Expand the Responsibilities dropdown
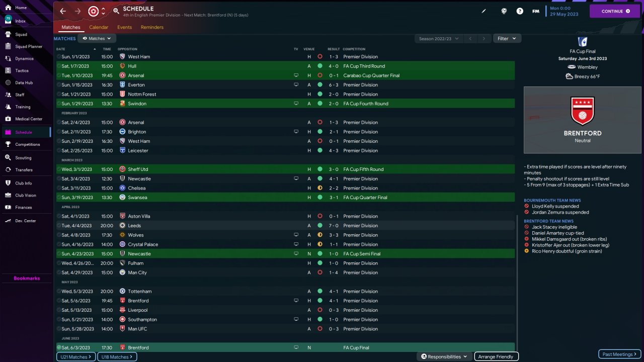 click(x=444, y=356)
